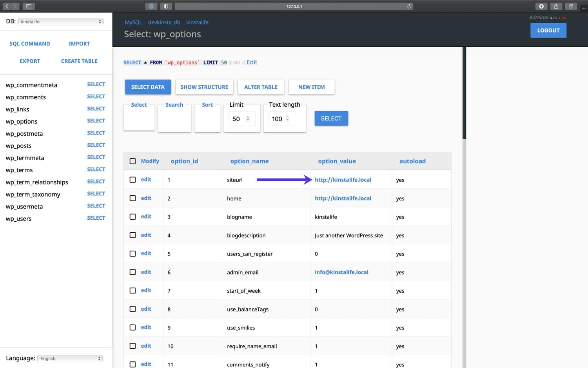The image size is (588, 368).
Task: Increase the Limit value using its stepper
Action: click(247, 117)
